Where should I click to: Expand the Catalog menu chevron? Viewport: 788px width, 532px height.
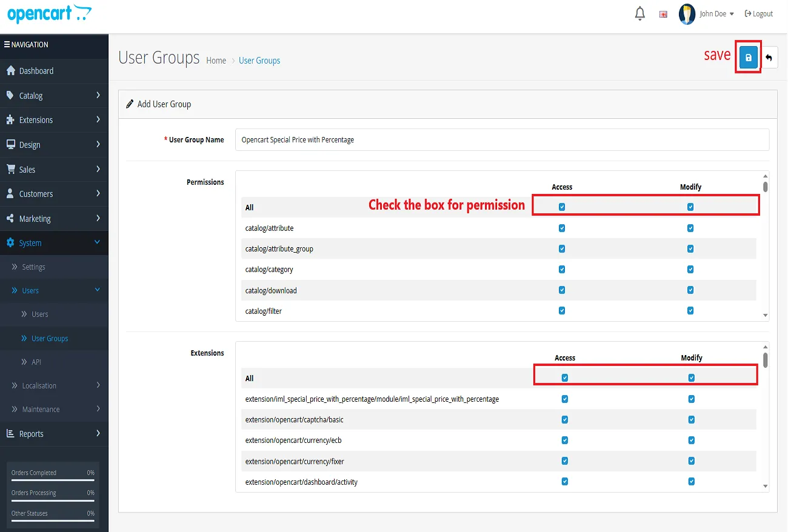point(98,95)
